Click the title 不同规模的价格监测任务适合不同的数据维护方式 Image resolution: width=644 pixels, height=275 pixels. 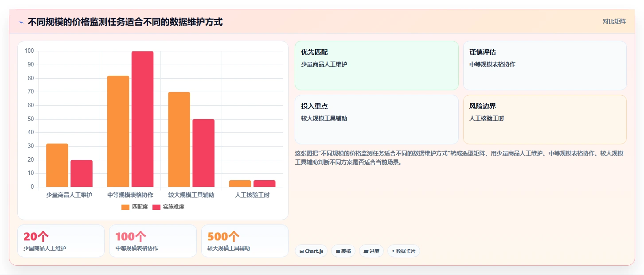[125, 22]
